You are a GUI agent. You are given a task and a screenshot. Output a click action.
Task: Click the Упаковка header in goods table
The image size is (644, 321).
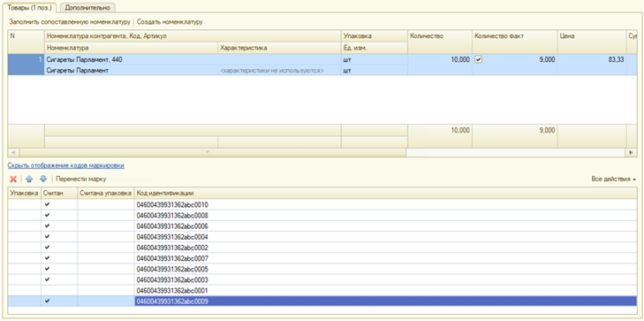point(375,36)
